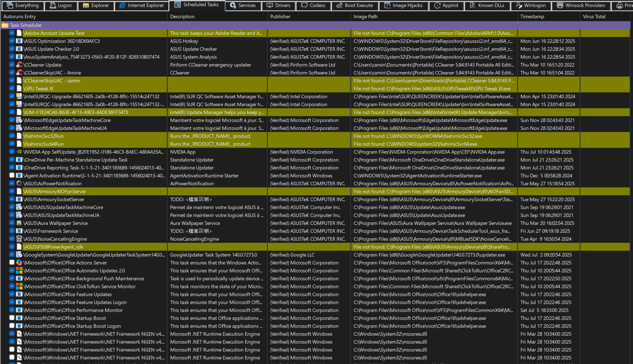This screenshot has height=364, width=633.
Task: Click the Aura Wallpaper Service entry icon
Action: pyautogui.click(x=19, y=223)
